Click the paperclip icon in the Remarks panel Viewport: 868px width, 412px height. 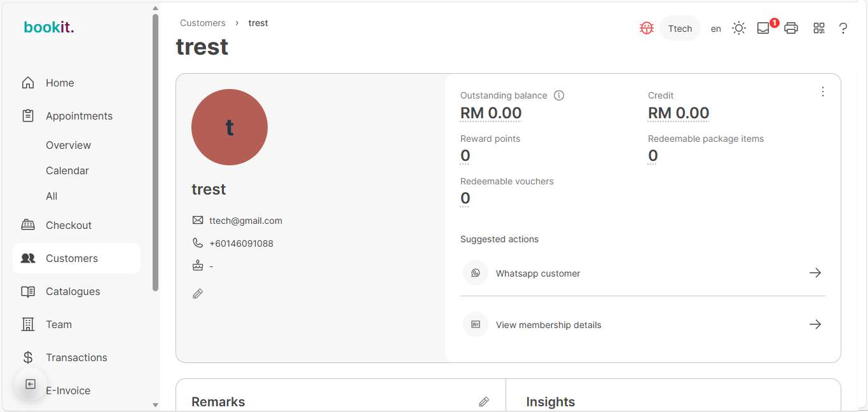pos(484,402)
